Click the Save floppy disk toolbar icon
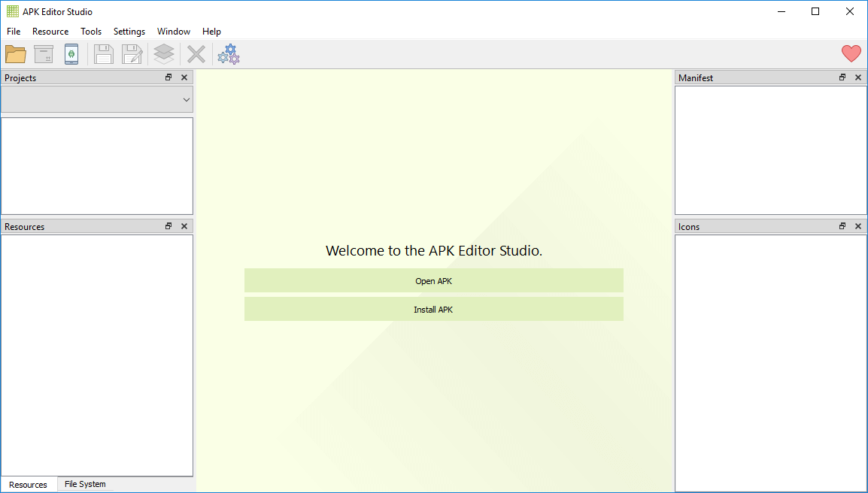The height and width of the screenshot is (493, 868). 103,54
